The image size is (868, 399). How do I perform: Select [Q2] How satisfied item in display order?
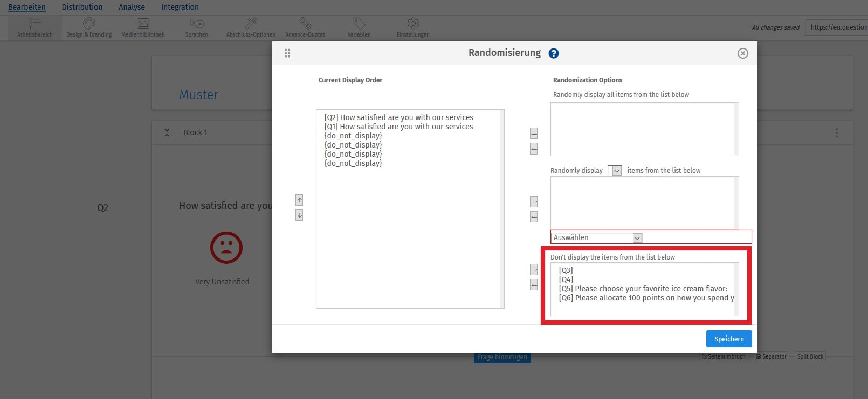[399, 117]
